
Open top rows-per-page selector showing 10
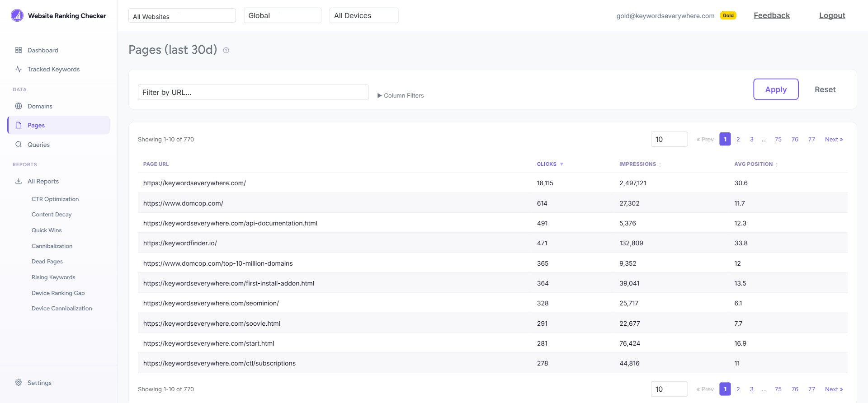point(669,139)
